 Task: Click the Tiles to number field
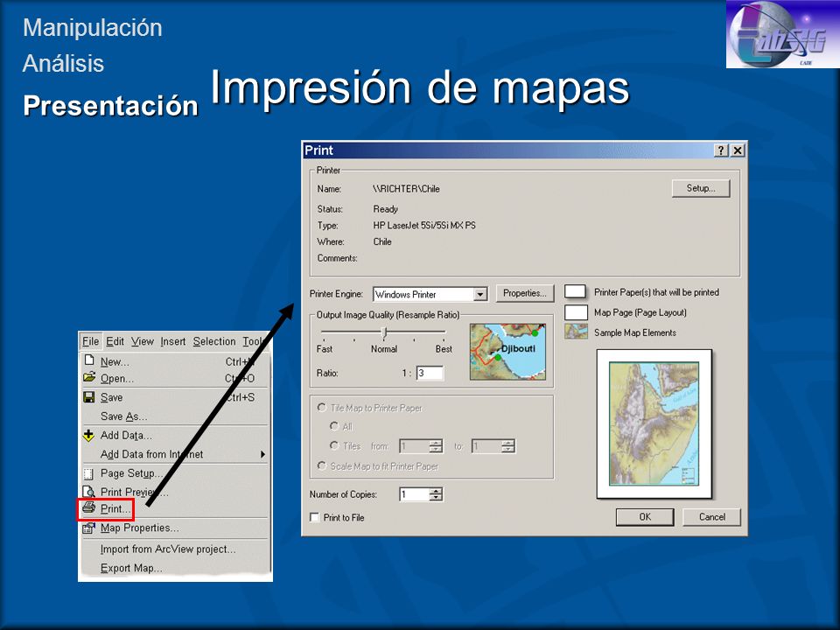pyautogui.click(x=486, y=445)
